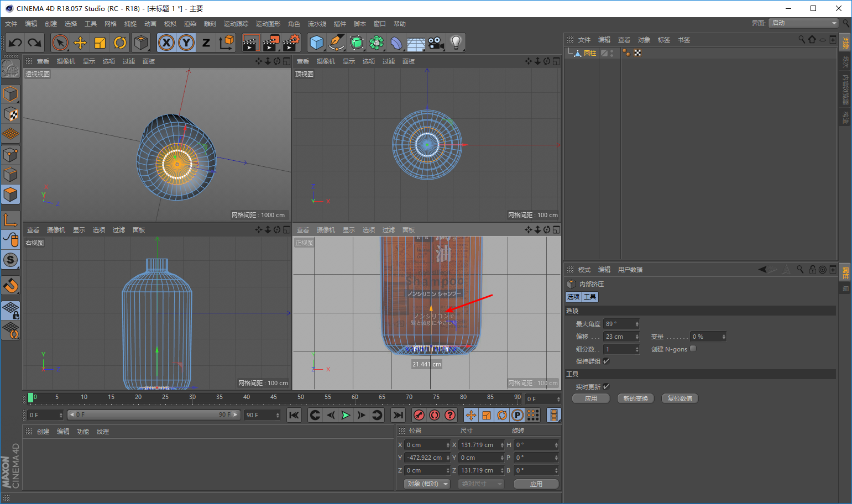Click the position Y -472.922 cm field
The height and width of the screenshot is (504, 852).
click(427, 458)
